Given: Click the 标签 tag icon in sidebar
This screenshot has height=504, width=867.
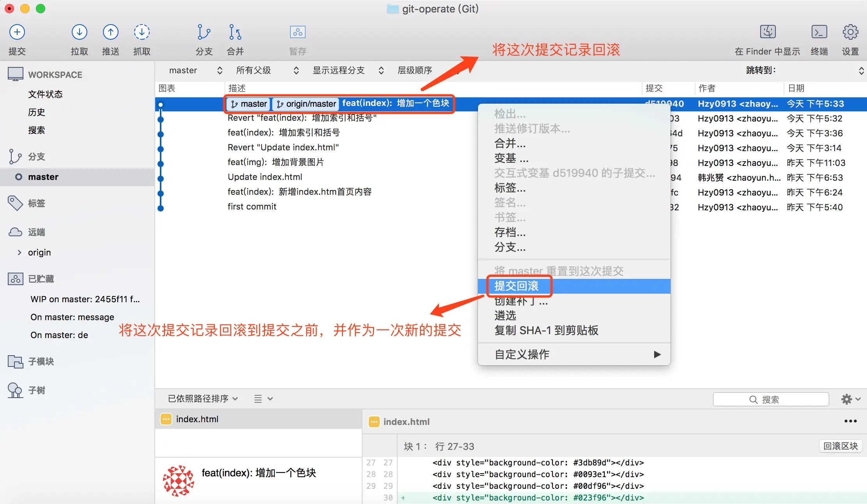Looking at the screenshot, I should click(x=16, y=203).
